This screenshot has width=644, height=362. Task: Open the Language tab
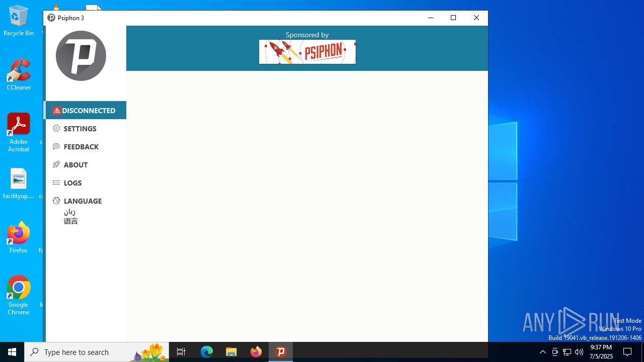(86, 201)
